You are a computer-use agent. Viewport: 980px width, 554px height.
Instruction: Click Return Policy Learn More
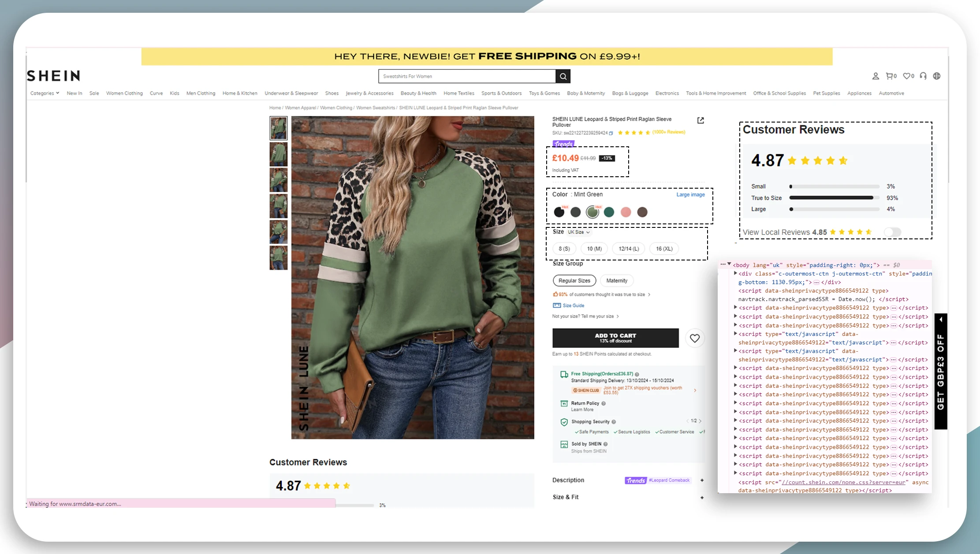[x=582, y=410]
